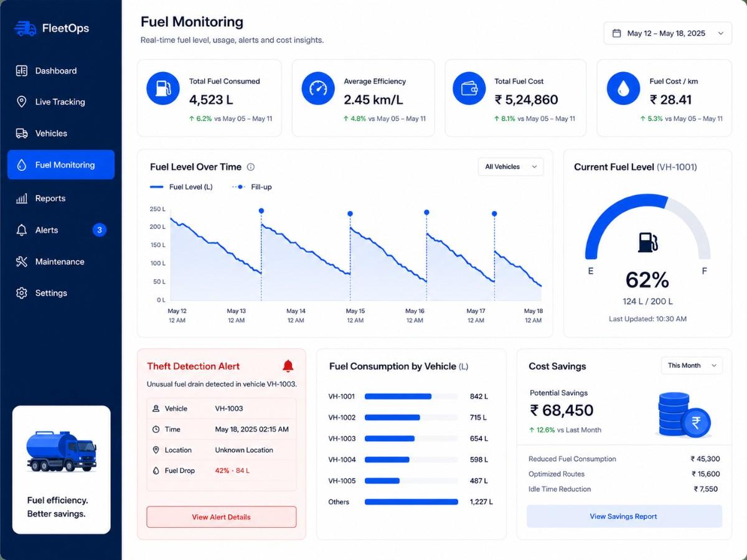Click the speedometer icon on Average Efficiency

tap(317, 88)
